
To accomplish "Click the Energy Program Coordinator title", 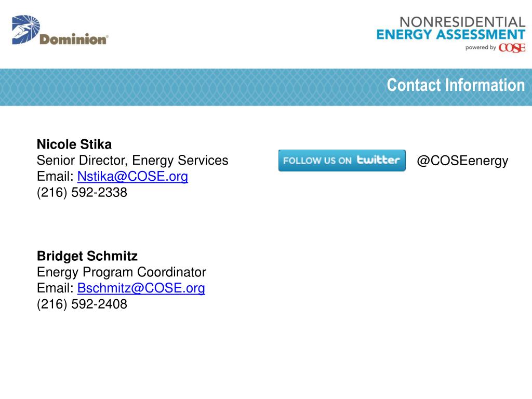I will click(x=122, y=272).
